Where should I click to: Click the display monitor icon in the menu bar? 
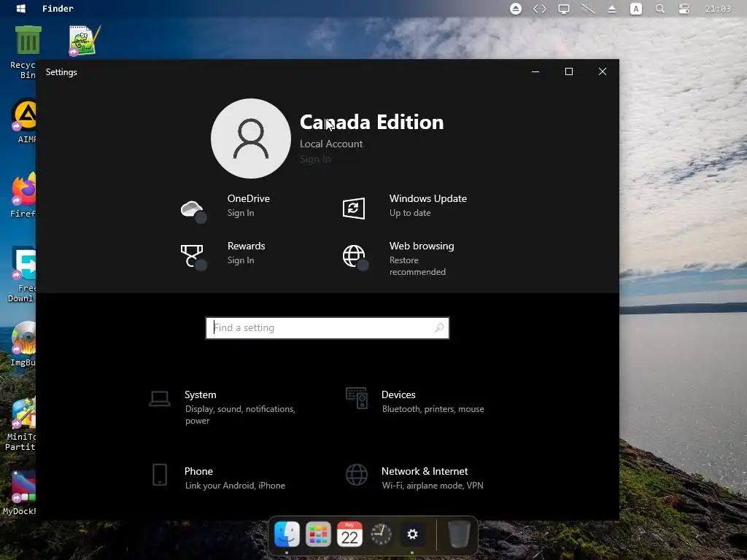click(564, 9)
